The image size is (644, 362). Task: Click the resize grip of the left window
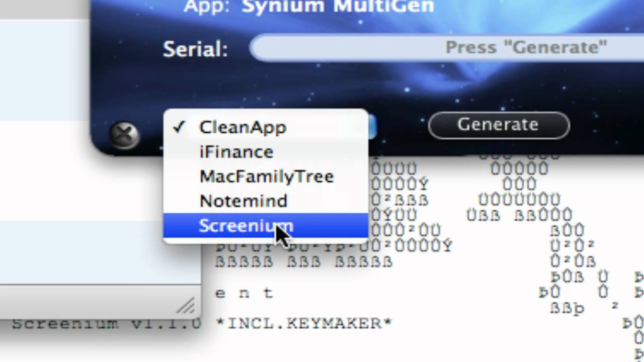pyautogui.click(x=186, y=305)
